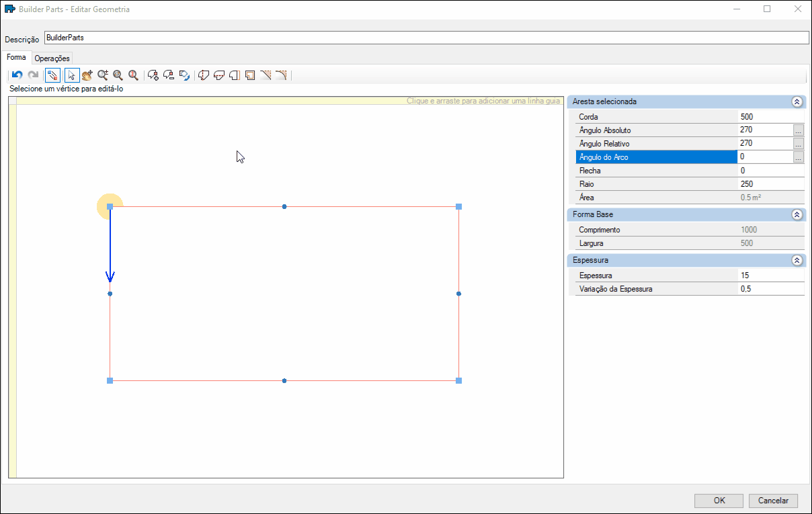Click the undo arrow icon
Viewport: 812px width, 514px height.
[x=17, y=75]
